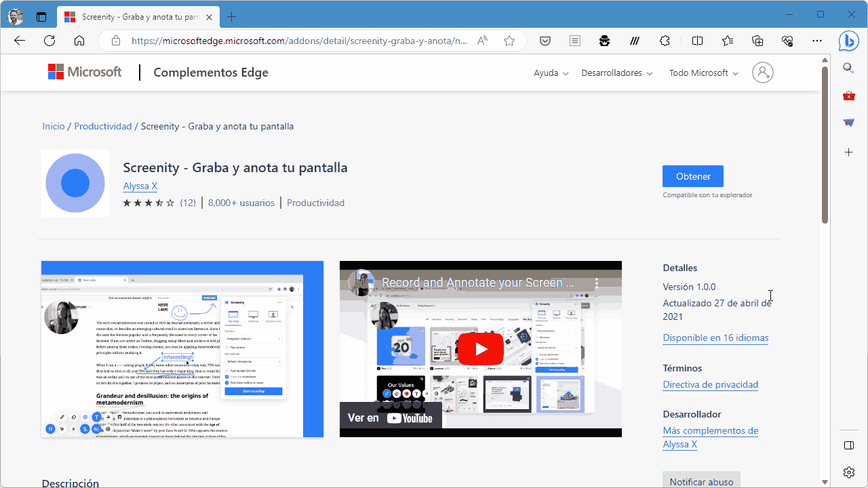The width and height of the screenshot is (868, 488).
Task: Open the browser home page
Action: [79, 41]
